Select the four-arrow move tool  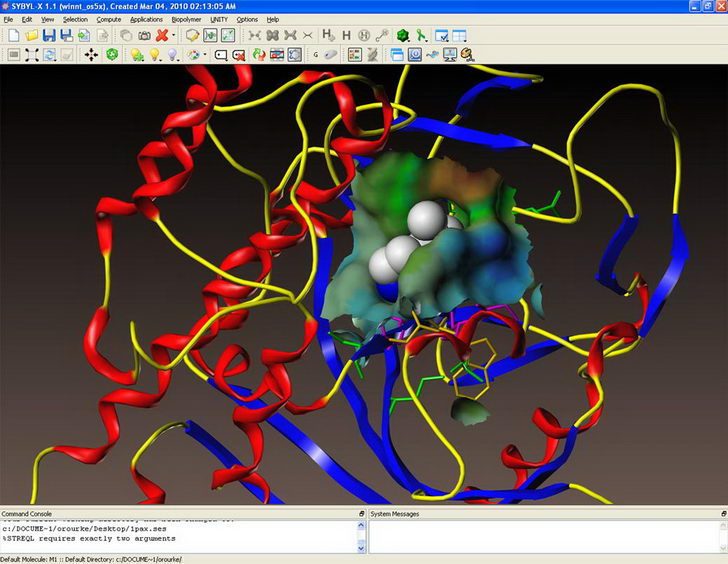coord(91,55)
